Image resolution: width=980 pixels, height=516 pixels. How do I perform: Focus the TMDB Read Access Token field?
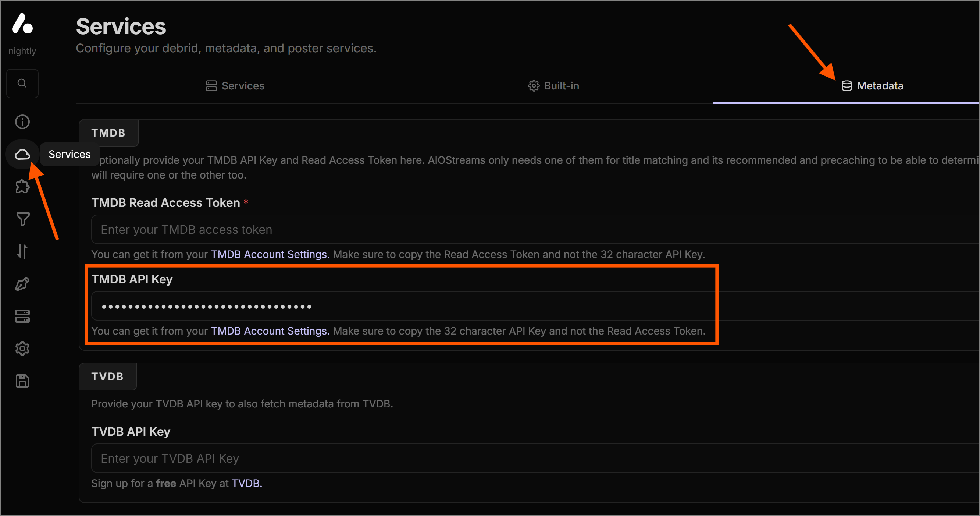point(535,230)
